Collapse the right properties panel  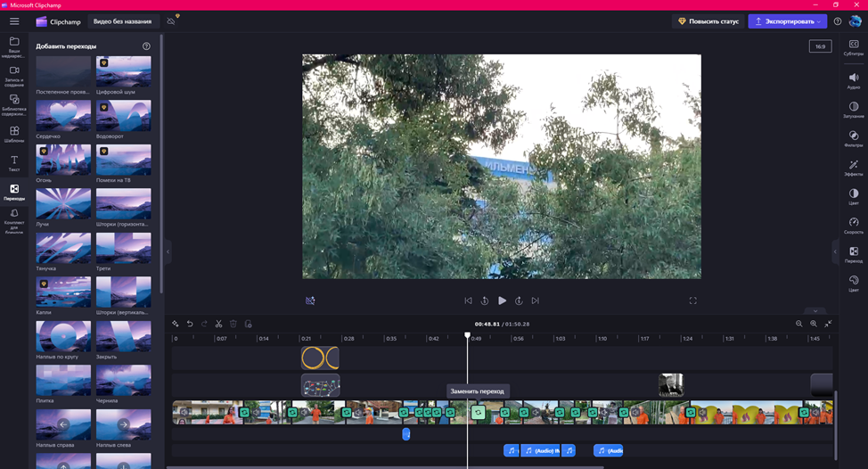[835, 251]
